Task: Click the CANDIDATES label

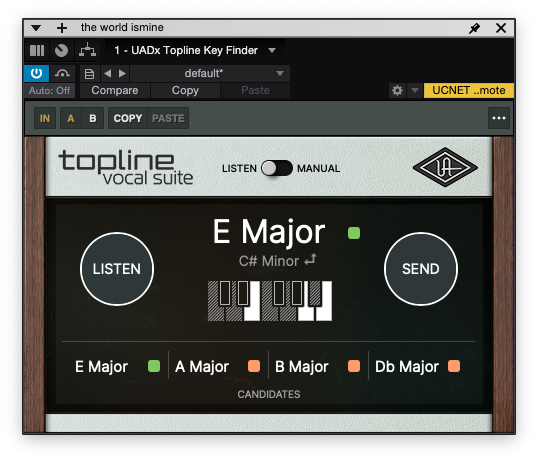Action: tap(269, 394)
